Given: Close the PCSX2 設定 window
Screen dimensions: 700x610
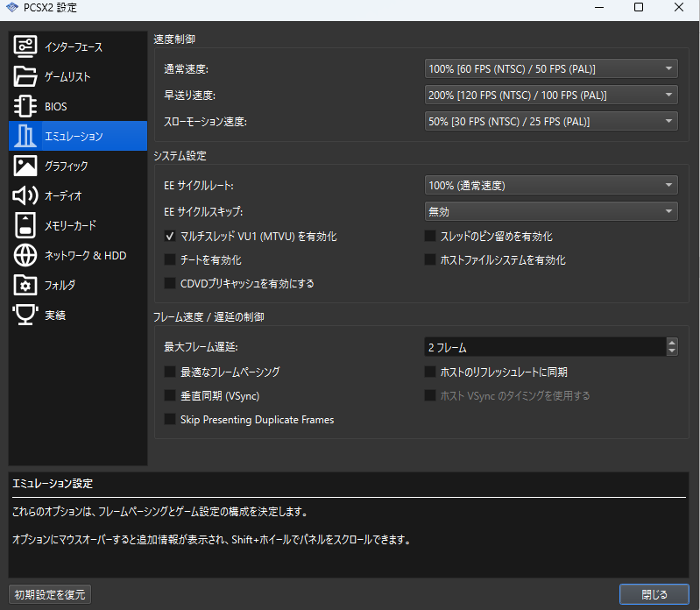Looking at the screenshot, I should click(x=679, y=7).
